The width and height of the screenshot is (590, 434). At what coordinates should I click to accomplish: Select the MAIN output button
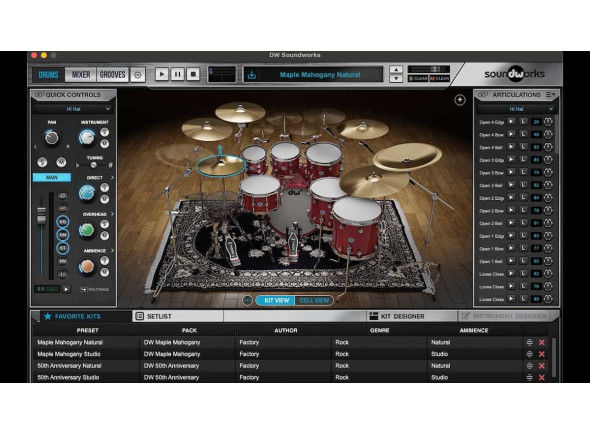click(x=52, y=177)
